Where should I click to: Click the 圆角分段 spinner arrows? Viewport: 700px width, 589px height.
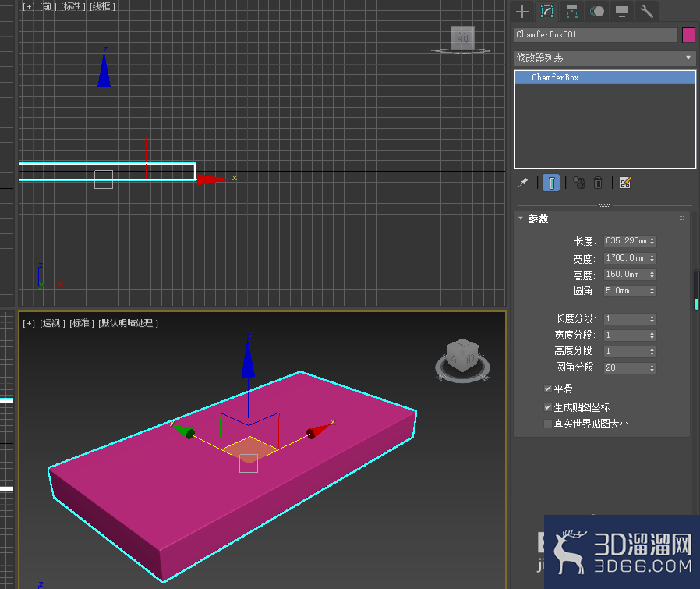pos(652,367)
